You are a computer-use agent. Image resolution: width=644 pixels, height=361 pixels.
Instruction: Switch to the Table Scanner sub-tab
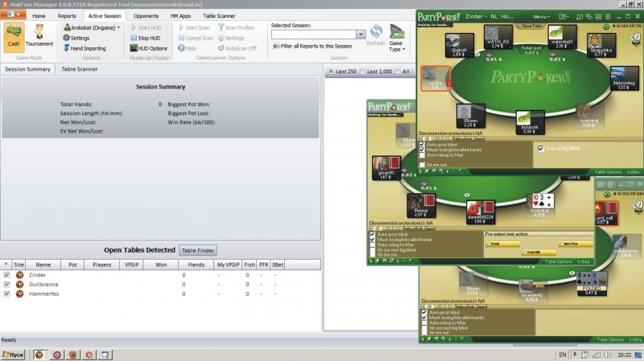pos(79,69)
